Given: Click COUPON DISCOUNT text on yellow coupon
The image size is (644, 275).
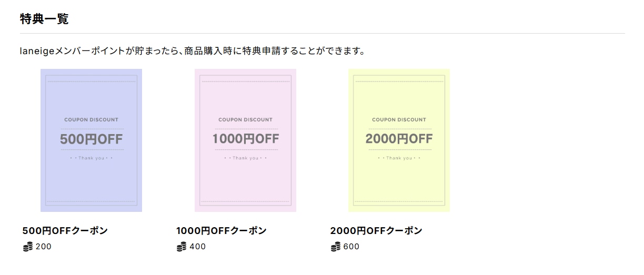Looking at the screenshot, I should pyautogui.click(x=399, y=120).
